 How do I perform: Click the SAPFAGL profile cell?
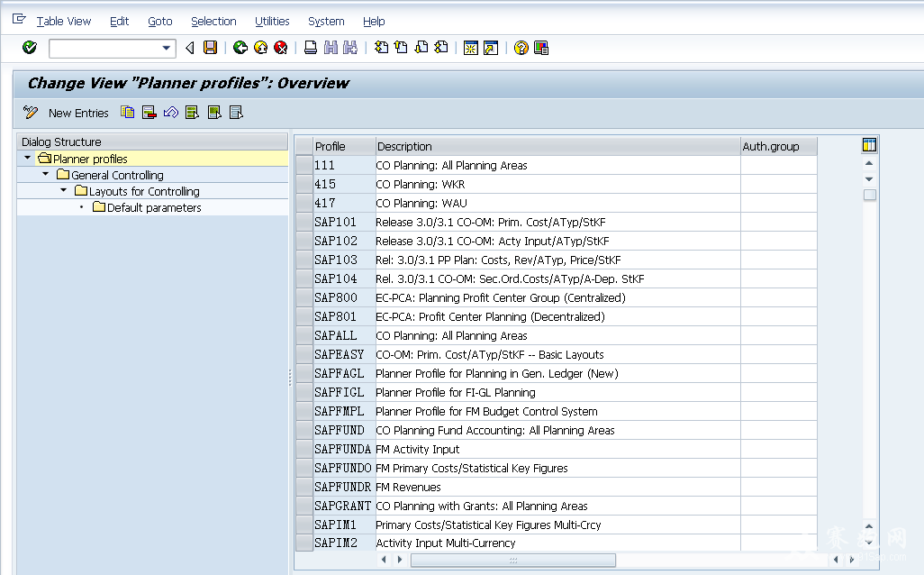344,373
